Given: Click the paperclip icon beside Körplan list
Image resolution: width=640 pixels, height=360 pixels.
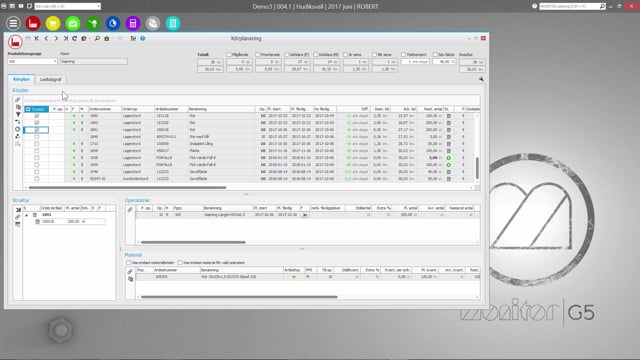Looking at the screenshot, I should pos(18,100).
